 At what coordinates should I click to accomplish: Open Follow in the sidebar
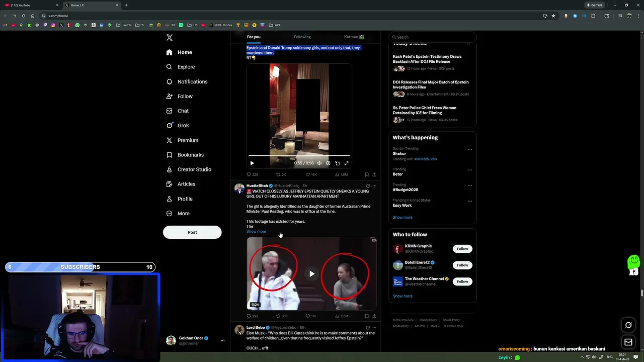[x=179, y=96]
